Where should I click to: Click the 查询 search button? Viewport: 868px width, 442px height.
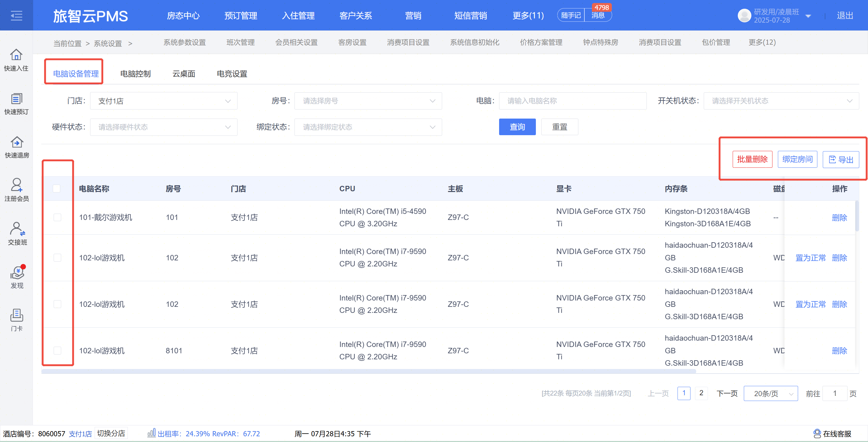[517, 127]
